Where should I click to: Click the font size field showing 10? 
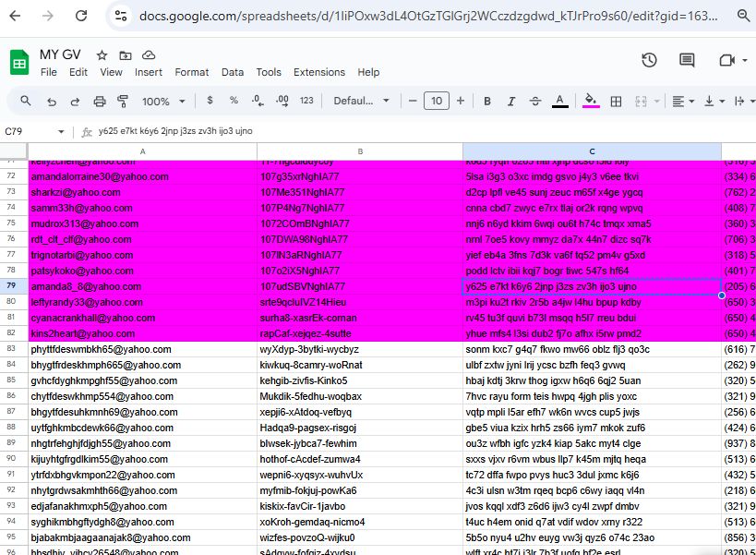pyautogui.click(x=437, y=101)
